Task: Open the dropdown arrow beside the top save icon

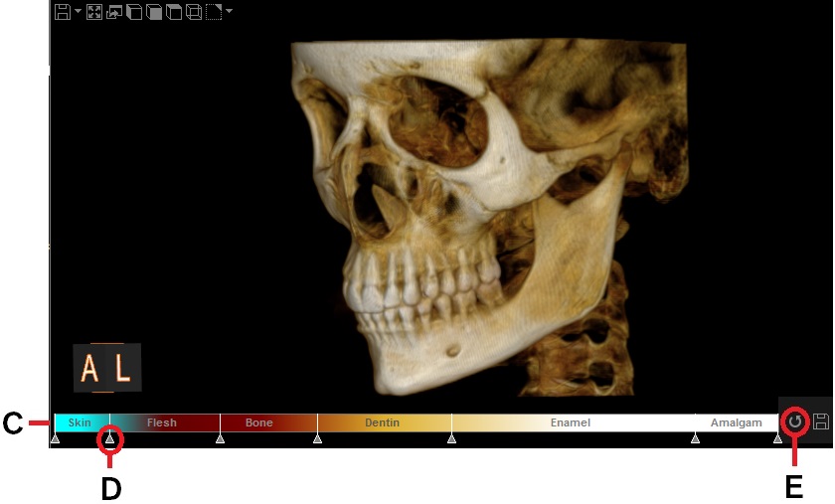Action: 78,11
